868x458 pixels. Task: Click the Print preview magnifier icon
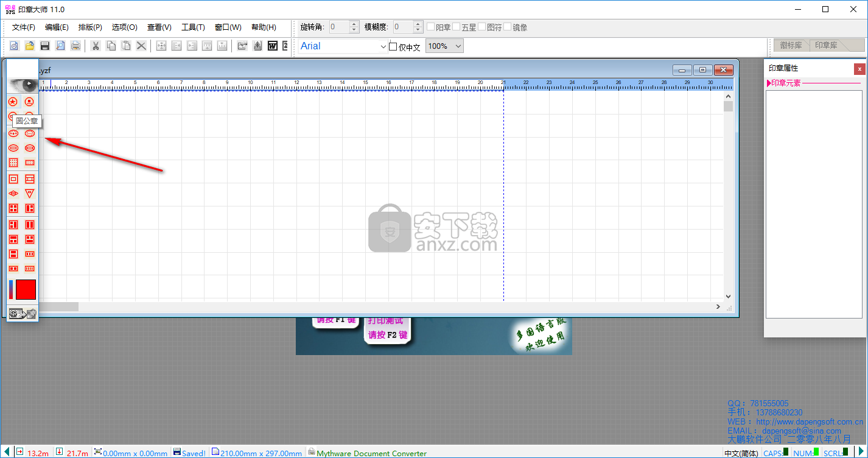(60, 46)
